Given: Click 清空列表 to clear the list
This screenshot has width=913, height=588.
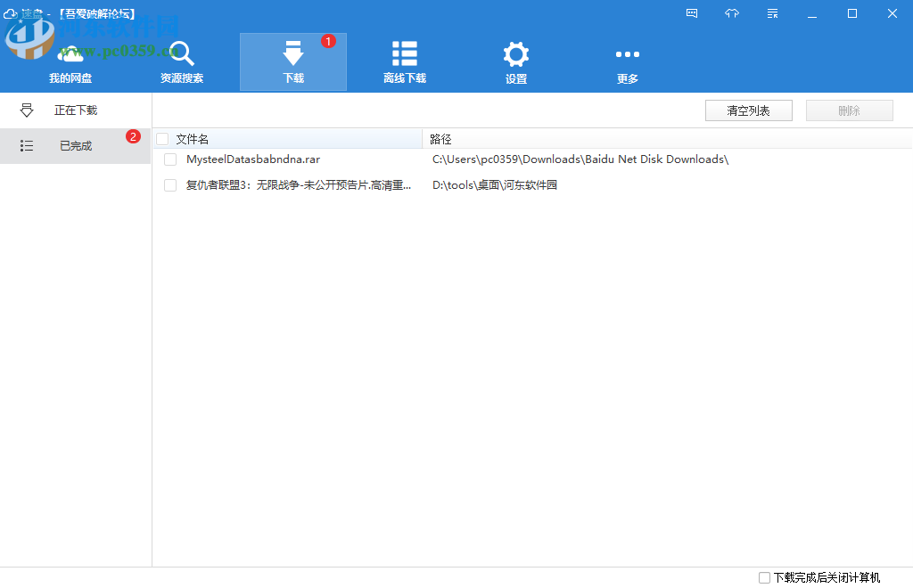Looking at the screenshot, I should click(x=748, y=110).
